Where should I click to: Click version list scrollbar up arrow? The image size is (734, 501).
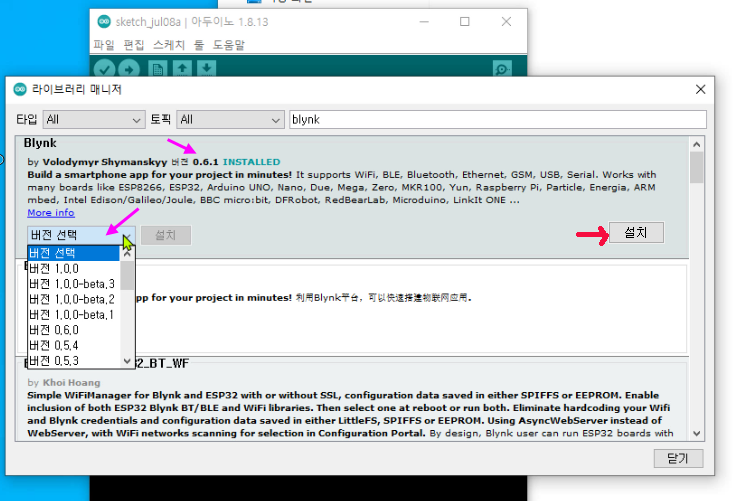click(127, 253)
